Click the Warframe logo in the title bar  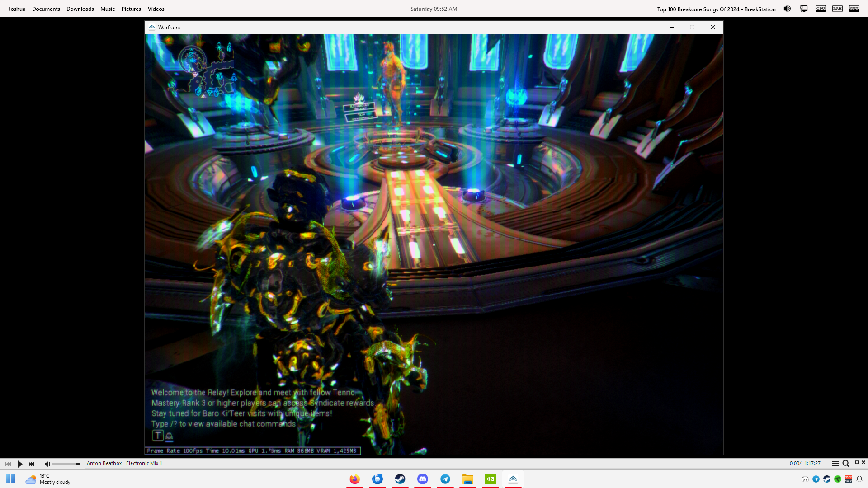point(152,27)
